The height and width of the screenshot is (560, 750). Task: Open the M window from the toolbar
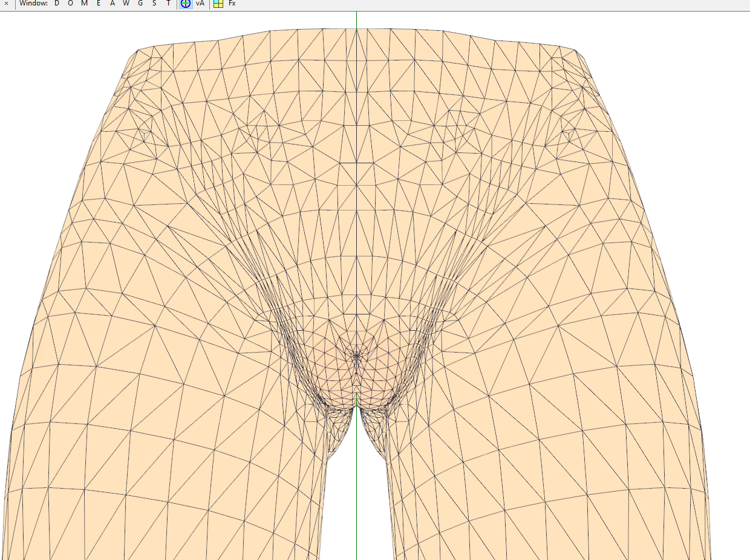[85, 4]
